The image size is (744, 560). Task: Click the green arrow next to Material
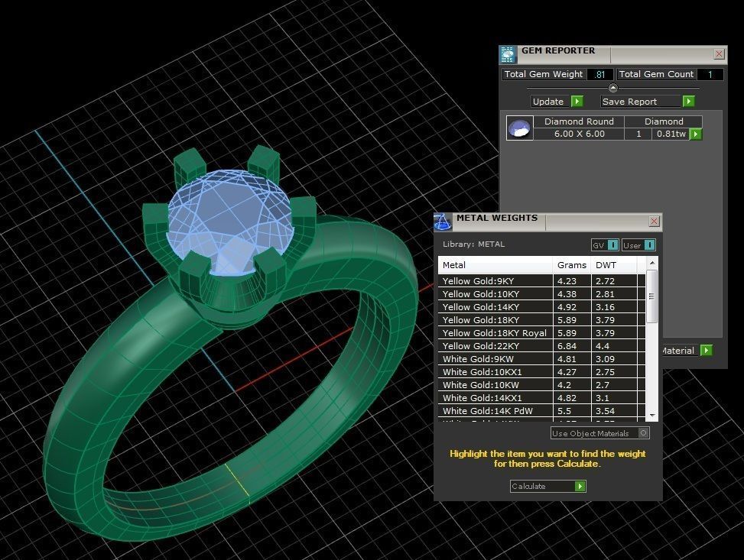pos(706,351)
